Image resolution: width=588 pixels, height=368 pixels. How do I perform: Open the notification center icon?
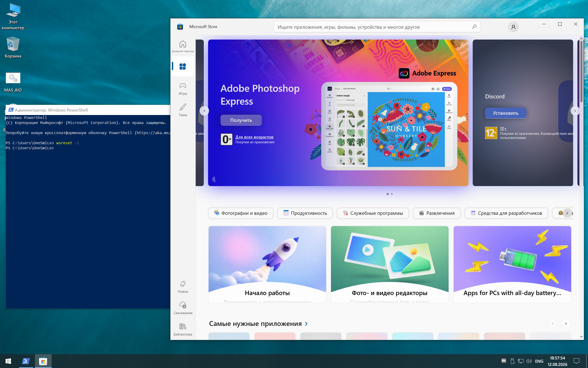tap(576, 361)
